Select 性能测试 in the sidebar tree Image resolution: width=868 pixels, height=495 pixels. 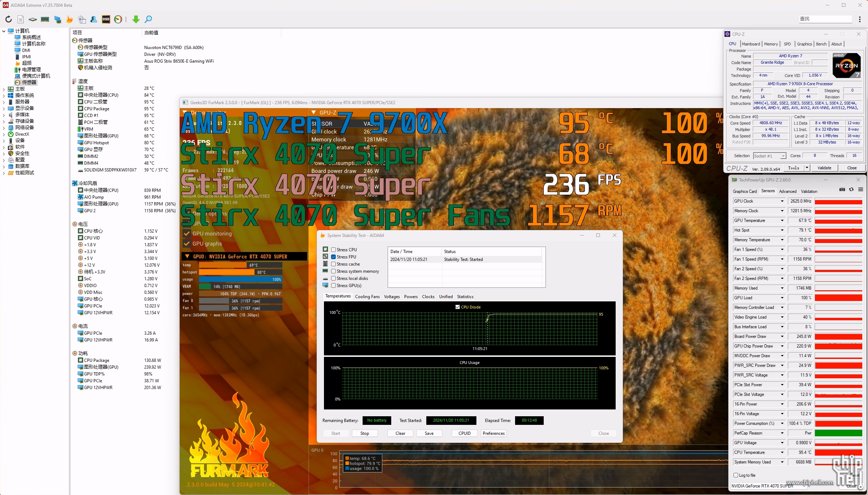(21, 173)
